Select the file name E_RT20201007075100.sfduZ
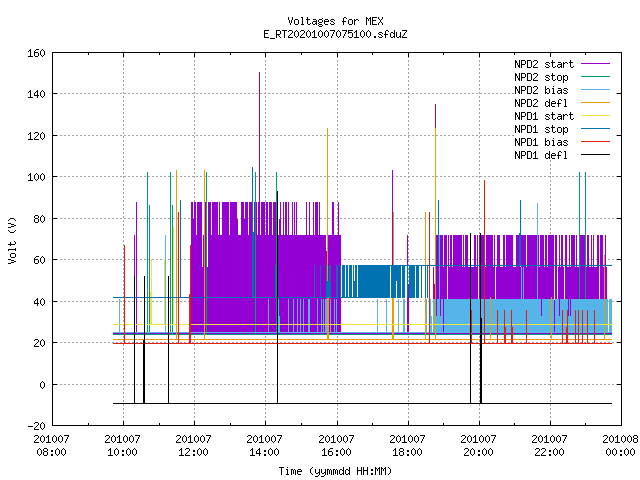This screenshot has width=640, height=480. point(335,34)
